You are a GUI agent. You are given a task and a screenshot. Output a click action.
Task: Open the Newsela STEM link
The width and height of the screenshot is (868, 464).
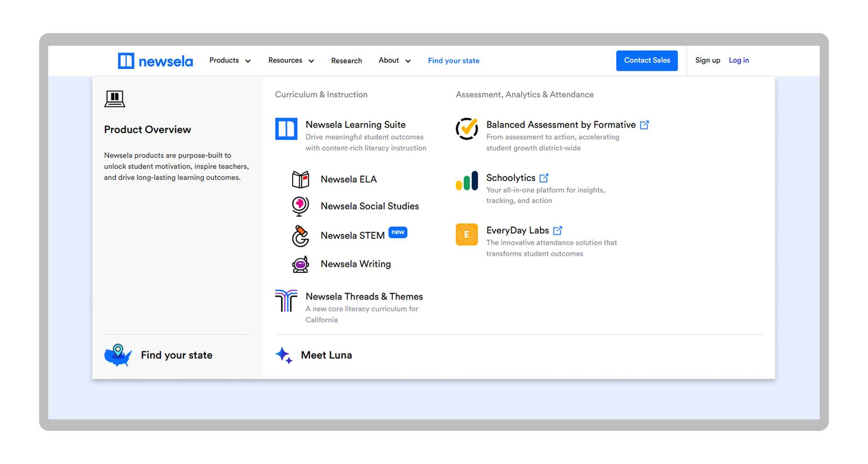point(353,235)
